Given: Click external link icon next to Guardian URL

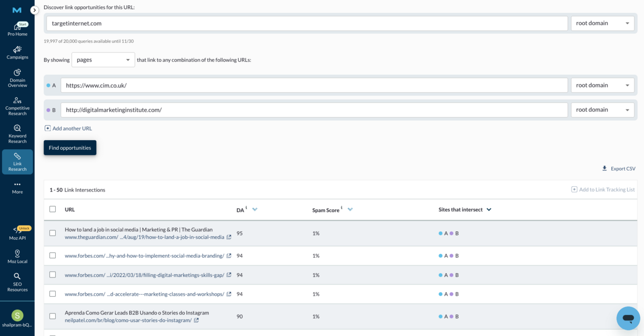Looking at the screenshot, I should pyautogui.click(x=229, y=237).
